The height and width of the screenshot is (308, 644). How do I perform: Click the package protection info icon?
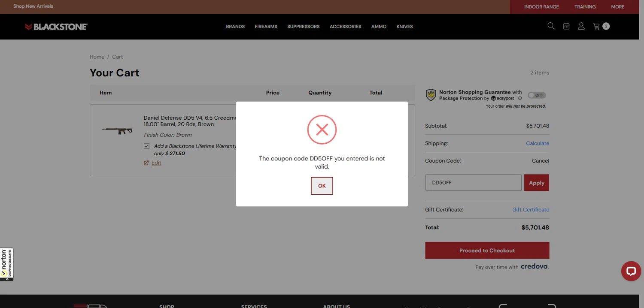(x=520, y=98)
